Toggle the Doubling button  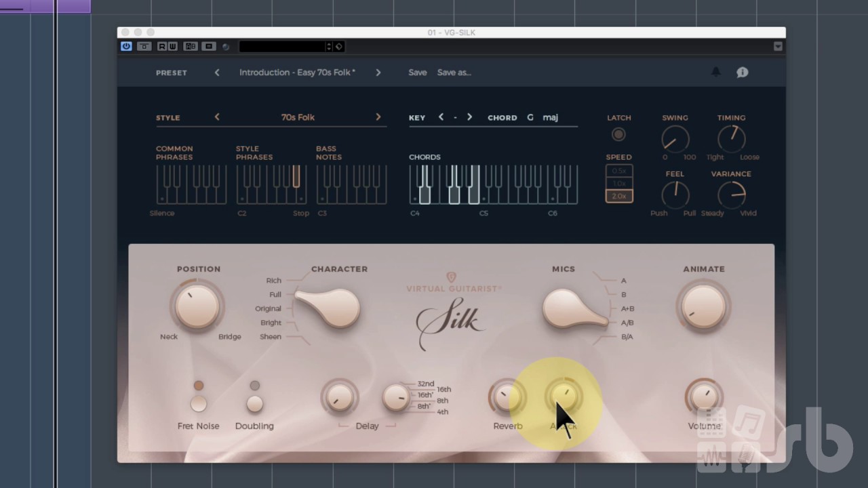(254, 404)
